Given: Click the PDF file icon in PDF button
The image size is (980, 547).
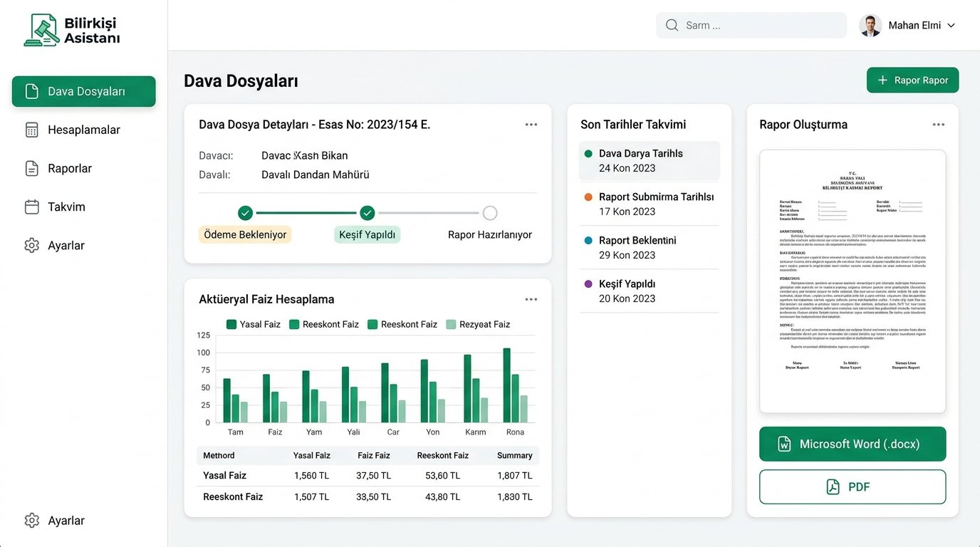Looking at the screenshot, I should point(833,487).
